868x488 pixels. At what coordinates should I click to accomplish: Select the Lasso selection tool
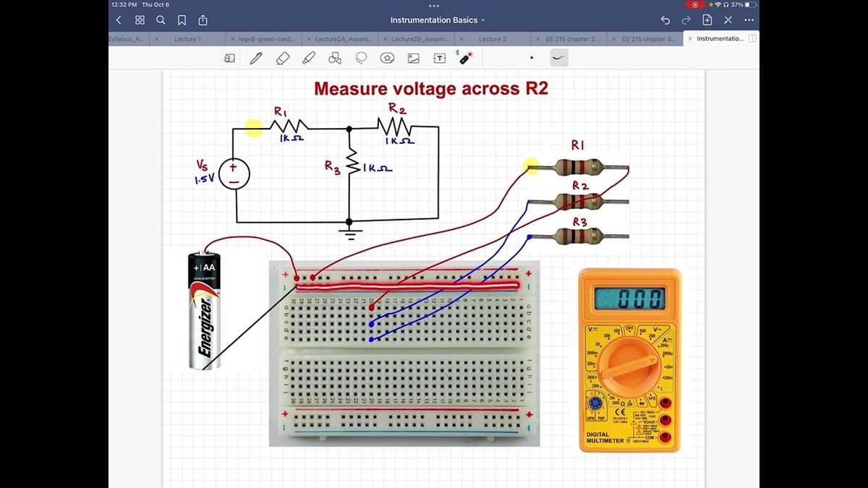pyautogui.click(x=361, y=58)
